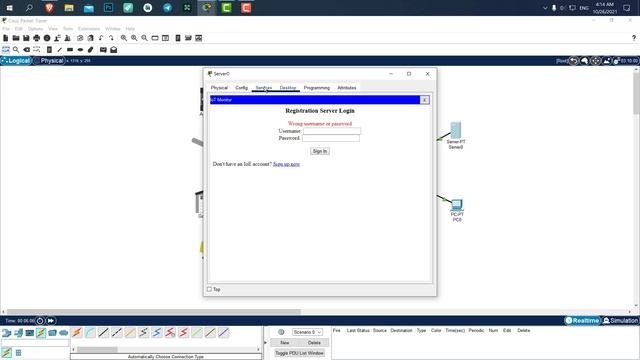Pick the Inspect magnifier tool
640x360 pixels.
click(16, 50)
